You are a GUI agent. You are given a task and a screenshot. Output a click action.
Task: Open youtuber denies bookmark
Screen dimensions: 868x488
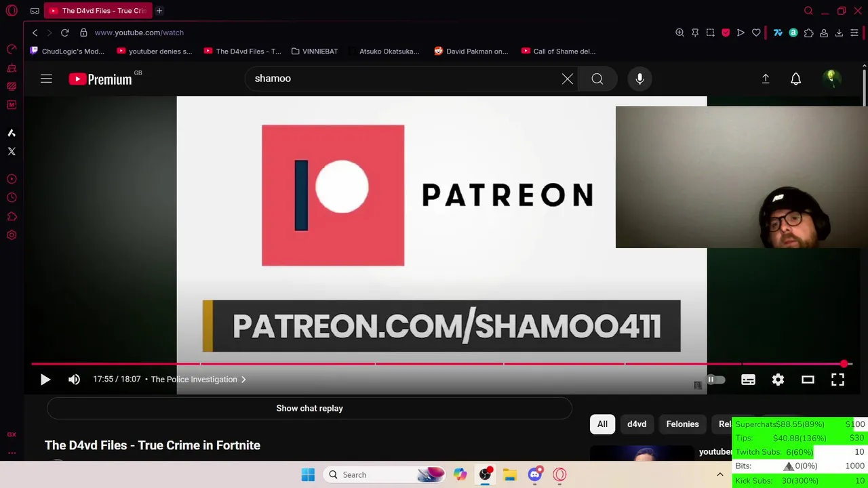tap(155, 52)
